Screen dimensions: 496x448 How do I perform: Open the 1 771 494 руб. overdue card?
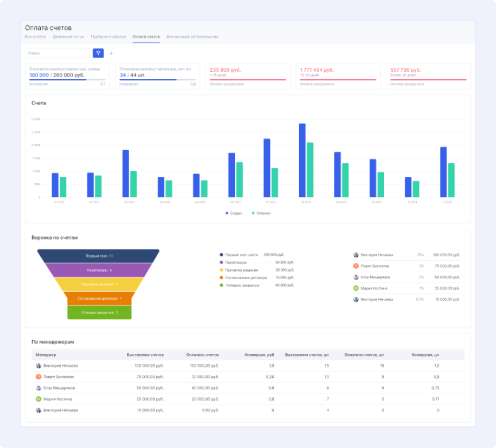coord(338,76)
